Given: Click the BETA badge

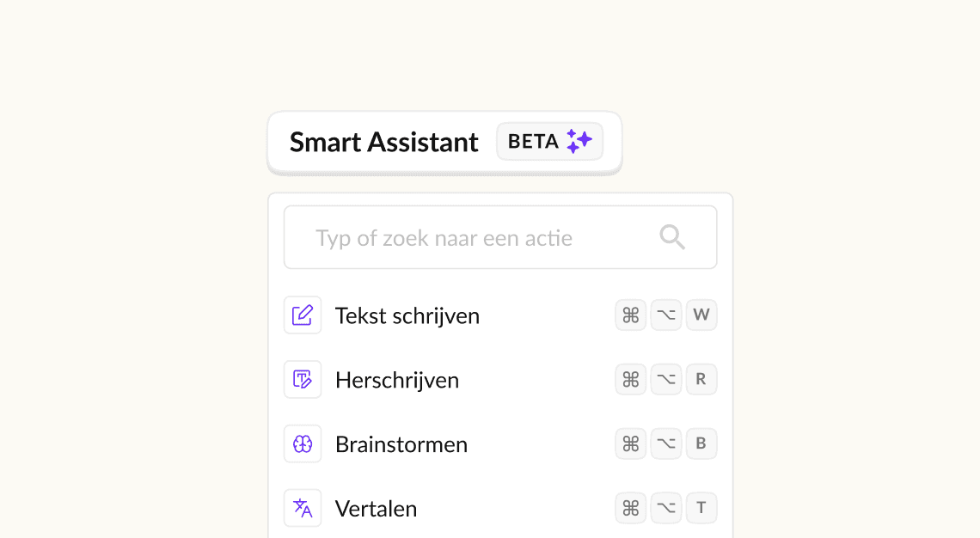Looking at the screenshot, I should coord(549,141).
